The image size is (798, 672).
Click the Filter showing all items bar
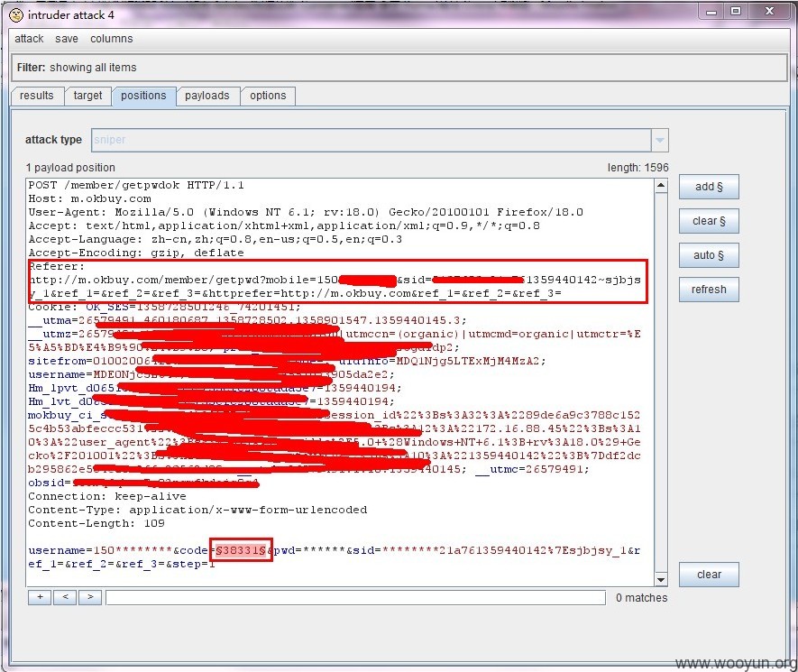point(399,68)
